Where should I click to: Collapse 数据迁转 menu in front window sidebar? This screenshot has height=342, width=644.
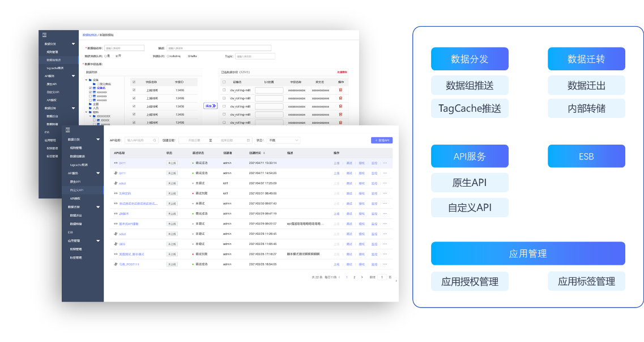click(98, 207)
